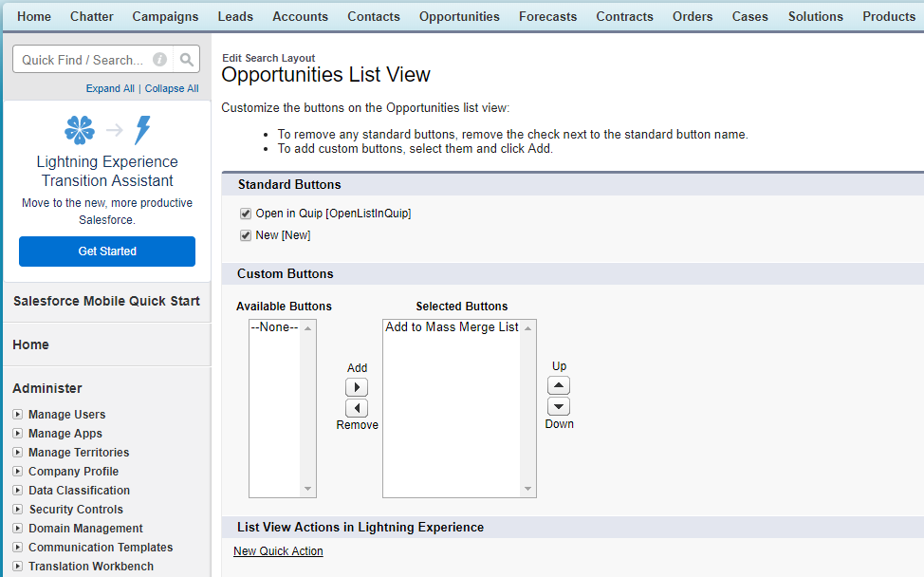The image size is (924, 577).
Task: Click the Add right-arrow button
Action: (x=357, y=387)
